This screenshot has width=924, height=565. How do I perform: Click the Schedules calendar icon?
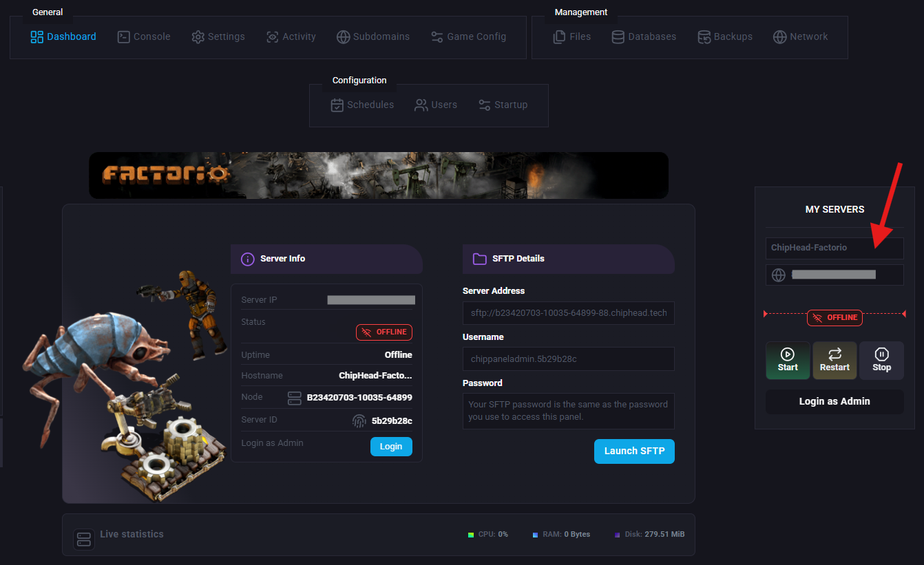click(337, 105)
